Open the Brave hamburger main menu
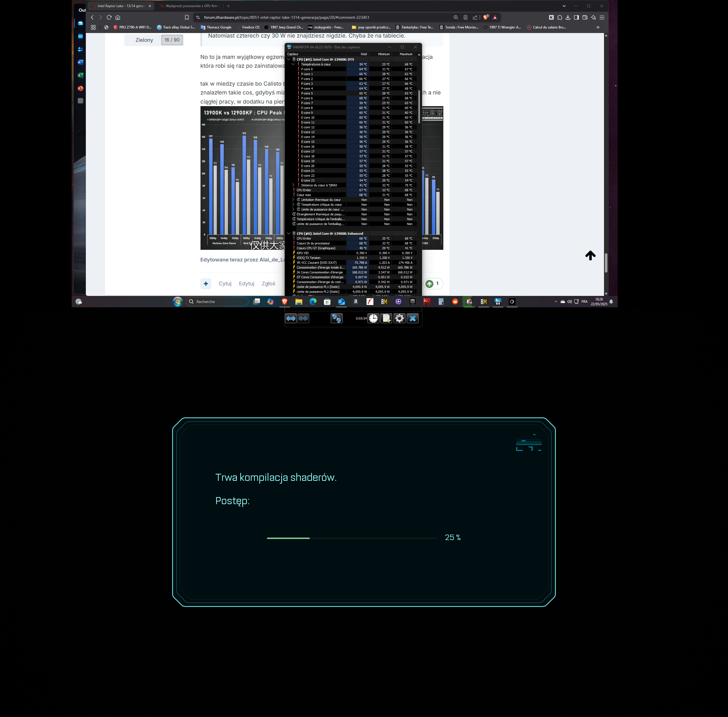Viewport: 728px width, 717px height. click(x=602, y=17)
